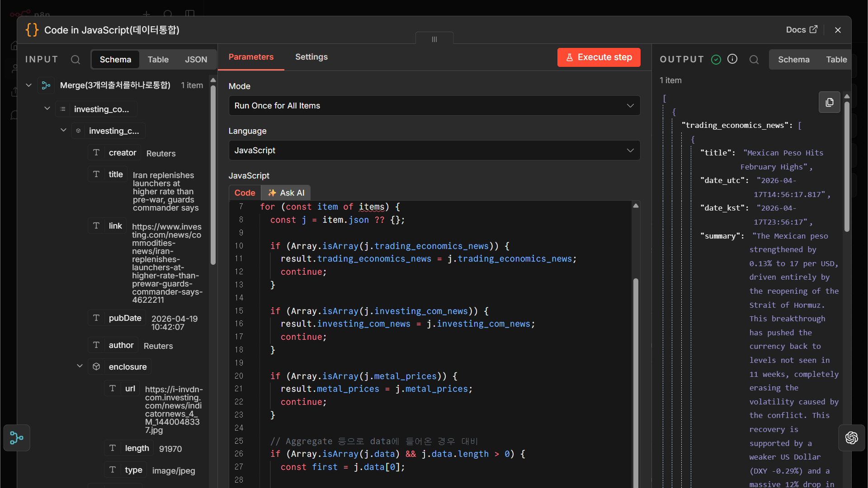Click the type field type icon
The height and width of the screenshot is (488, 868).
(113, 470)
